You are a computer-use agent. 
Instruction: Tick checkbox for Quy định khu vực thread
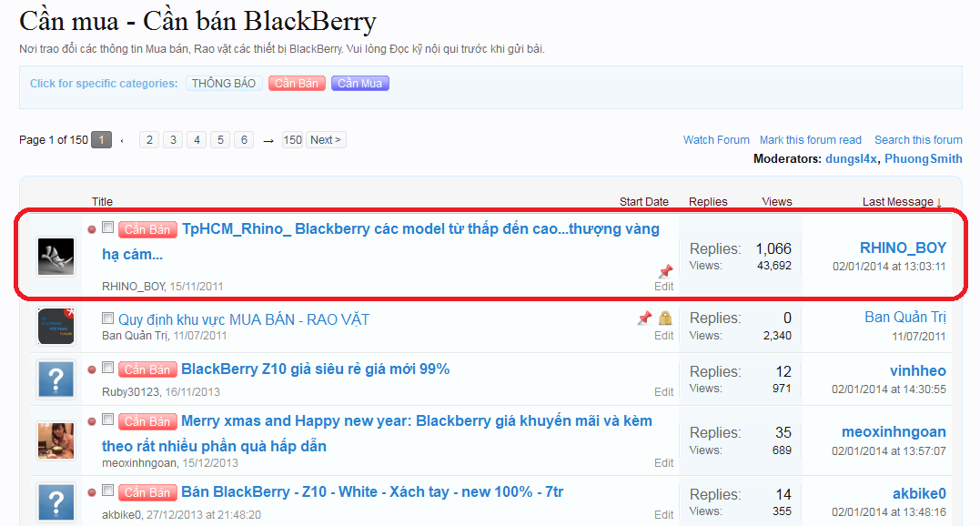(107, 318)
